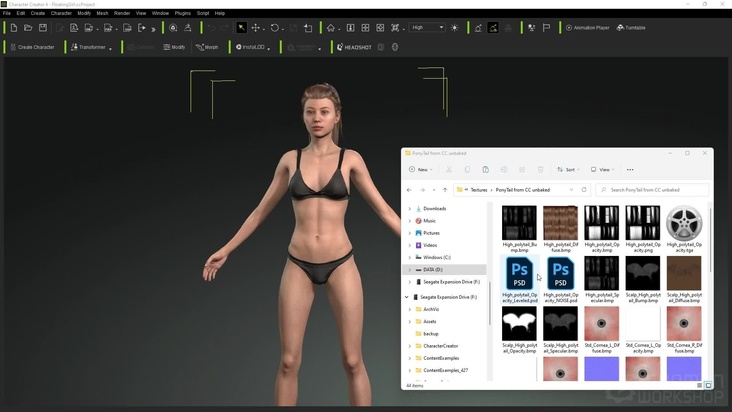Click the refresh icon beside address bar
Viewport: 732px width, 412px height.
click(584, 190)
